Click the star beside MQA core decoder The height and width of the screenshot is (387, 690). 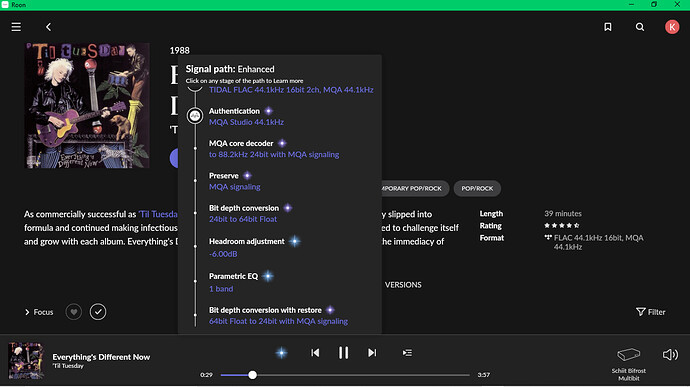click(282, 143)
